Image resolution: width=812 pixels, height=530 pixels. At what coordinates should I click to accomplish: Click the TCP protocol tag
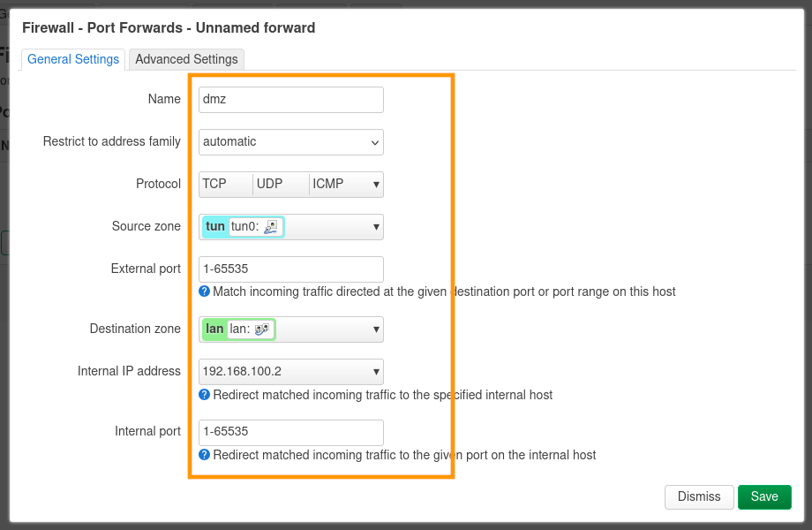[x=214, y=185]
